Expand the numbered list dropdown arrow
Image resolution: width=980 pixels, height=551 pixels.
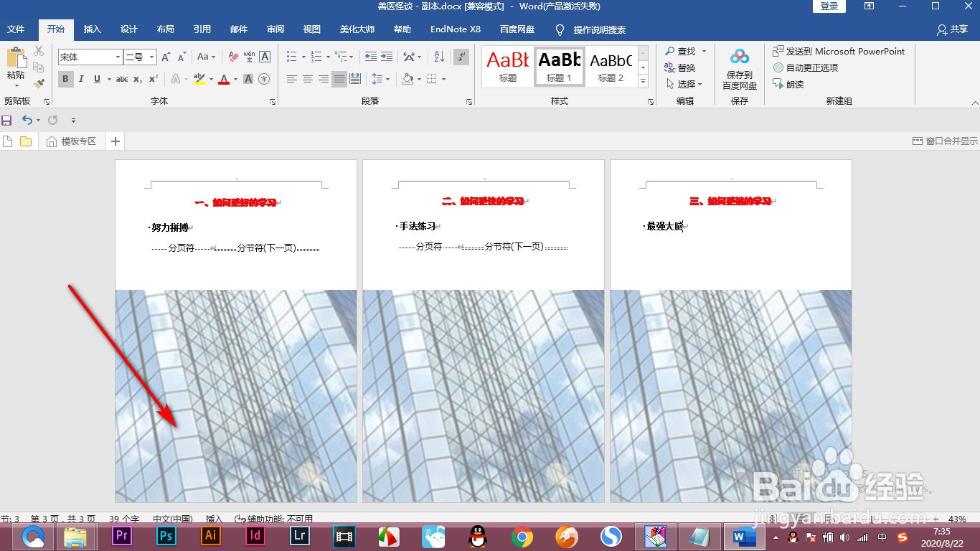pos(328,57)
